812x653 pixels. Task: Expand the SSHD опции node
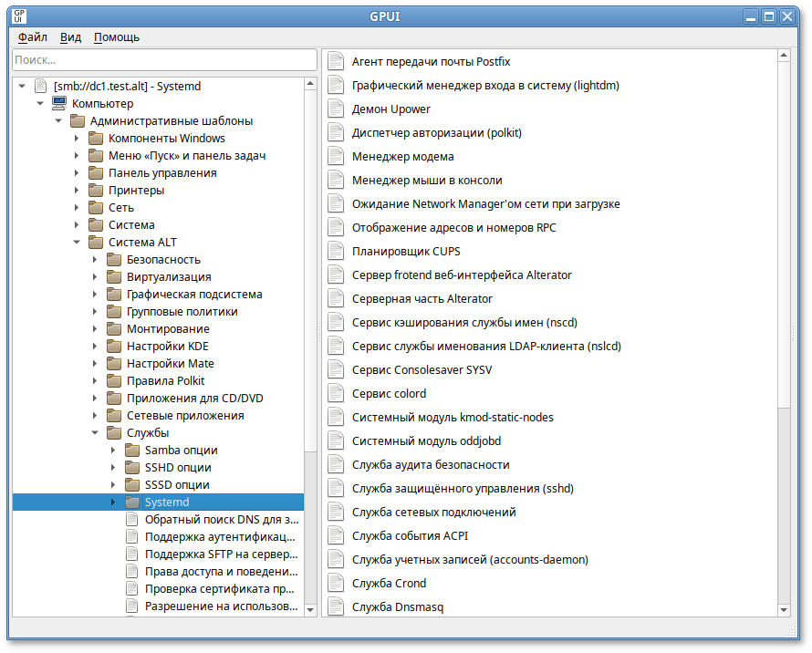tap(113, 467)
